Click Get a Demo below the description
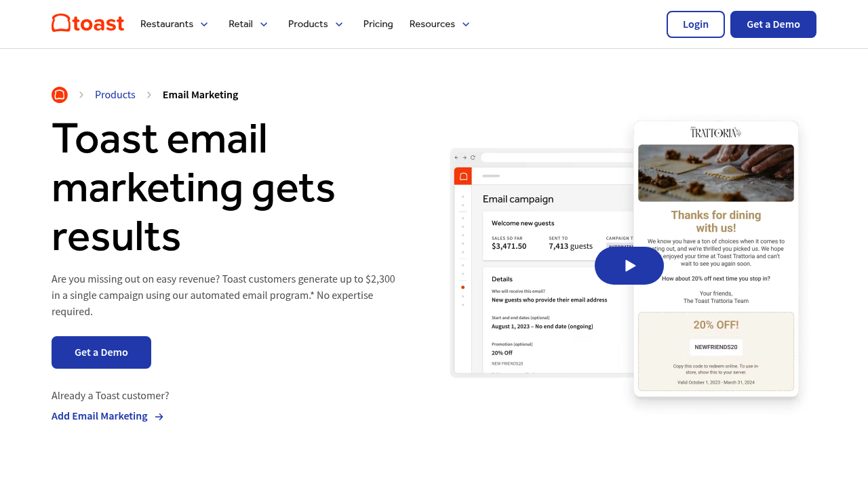Screen dimensions: 868x488 [x=101, y=352]
